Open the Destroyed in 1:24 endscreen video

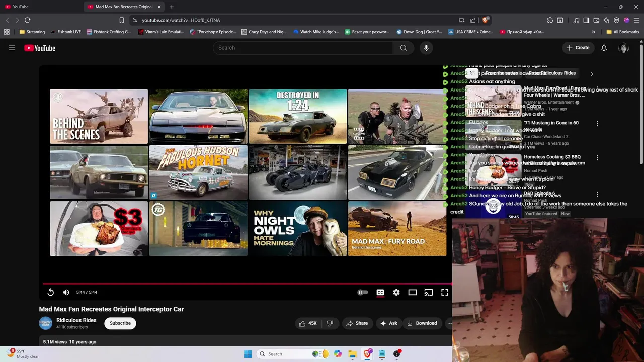[x=297, y=117]
